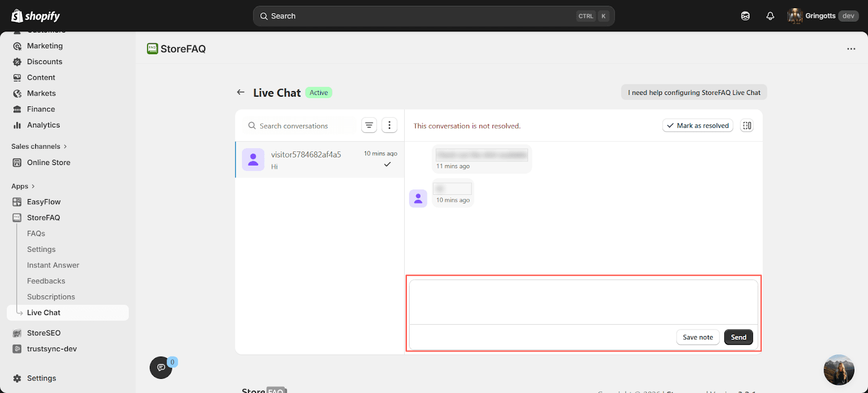Toggle the conversation side panel icon
Viewport: 868px width, 393px height.
coord(747,125)
